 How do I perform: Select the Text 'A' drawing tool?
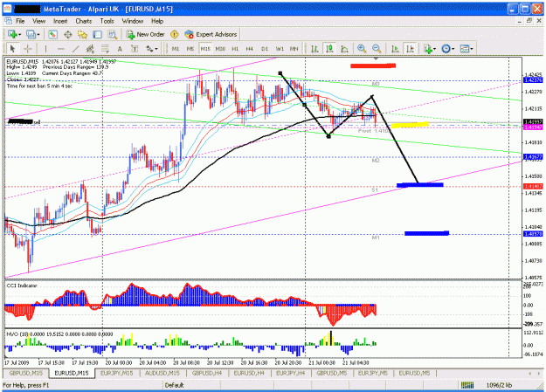[120, 49]
